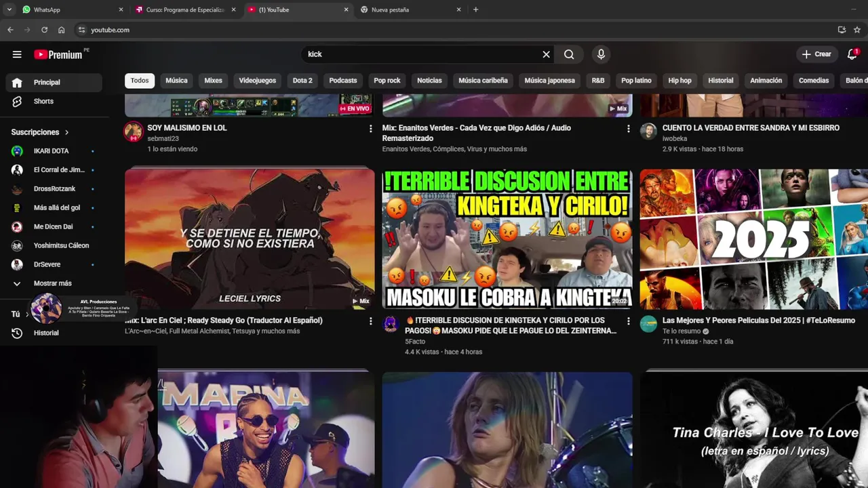Select the Pop rock filter chip
The image size is (868, 488).
pos(387,81)
